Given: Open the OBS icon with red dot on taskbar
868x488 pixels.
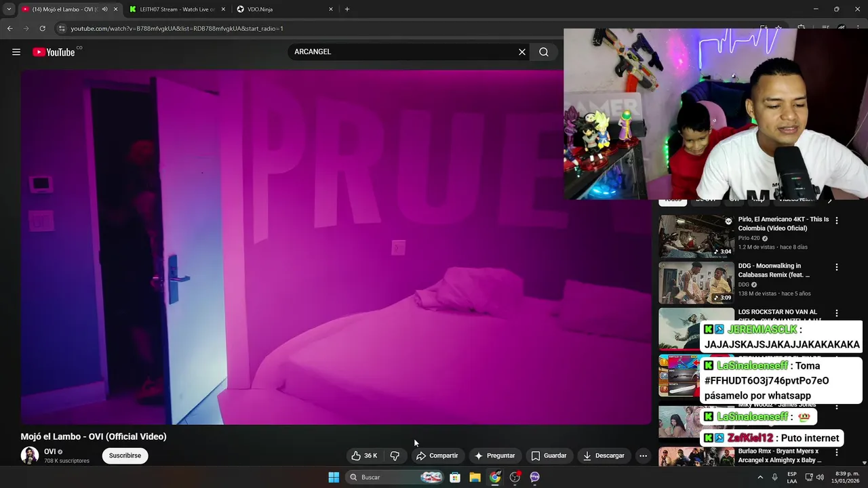Looking at the screenshot, I should point(515,477).
